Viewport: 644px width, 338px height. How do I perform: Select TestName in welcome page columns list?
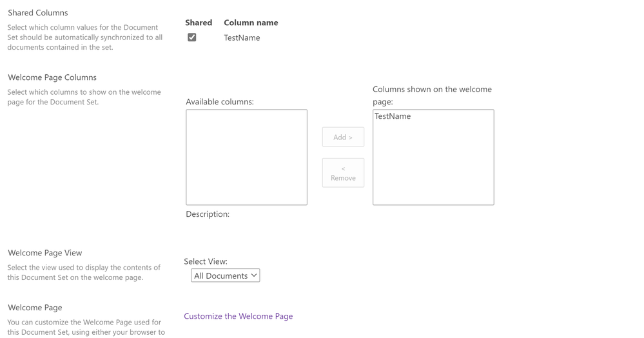(x=393, y=116)
